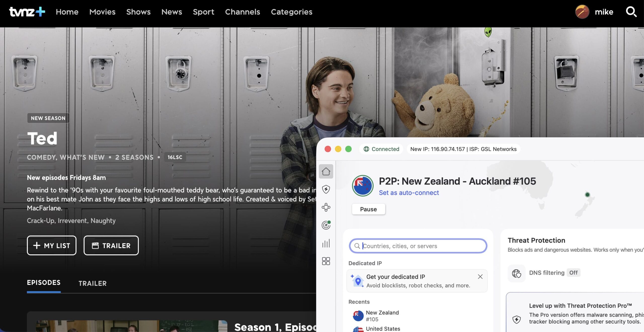Dismiss the Get your dedicated IP card
644x332 pixels.
click(x=480, y=277)
